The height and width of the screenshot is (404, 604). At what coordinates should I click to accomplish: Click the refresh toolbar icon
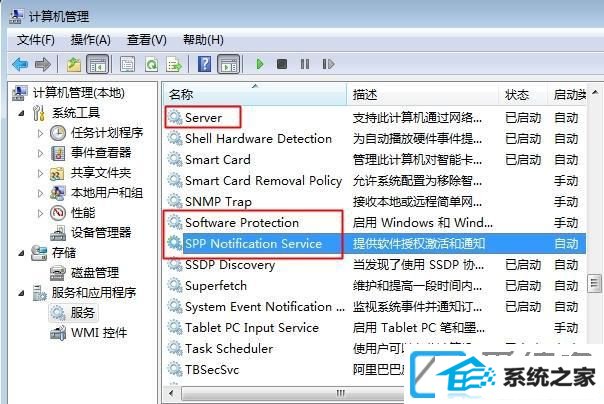pos(151,64)
